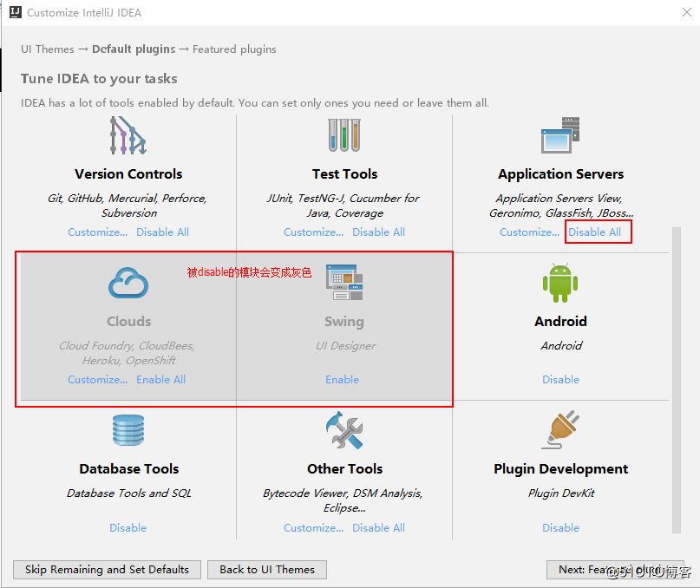Select the Swing heading
Image resolution: width=700 pixels, height=588 pixels.
tap(344, 322)
